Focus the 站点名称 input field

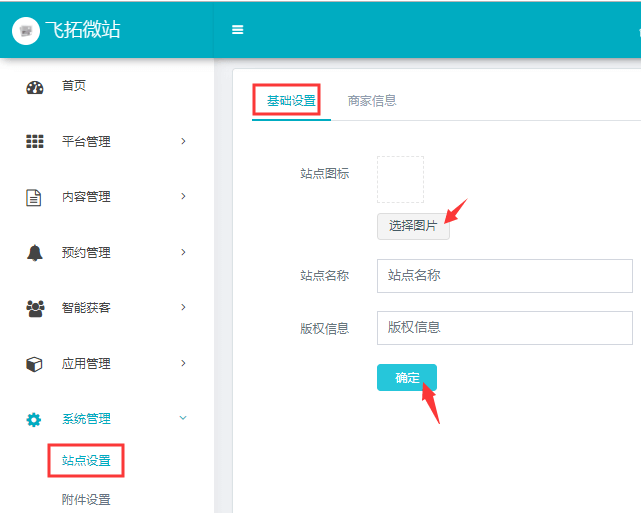[505, 276]
